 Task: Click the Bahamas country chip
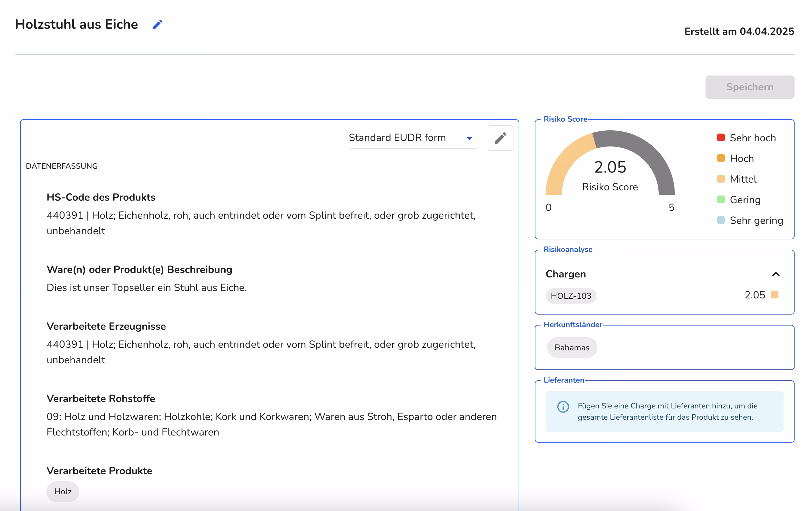point(572,347)
